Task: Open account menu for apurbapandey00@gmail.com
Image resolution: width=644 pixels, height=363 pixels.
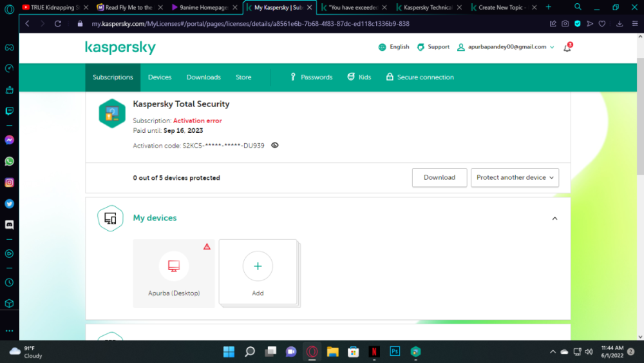Action: coord(506,47)
